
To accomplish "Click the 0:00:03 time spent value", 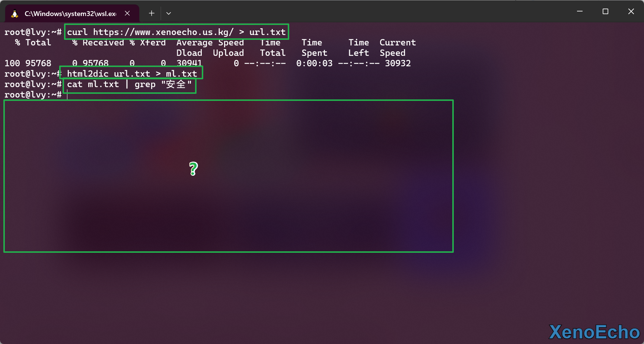I will pos(314,63).
